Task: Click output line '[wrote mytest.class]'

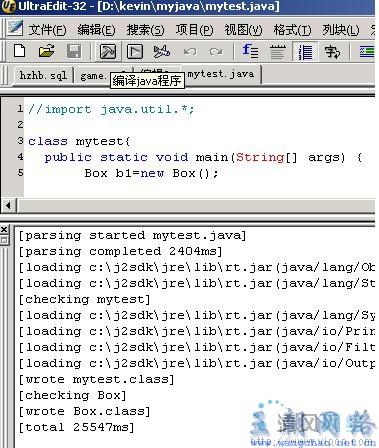Action: pyautogui.click(x=96, y=380)
